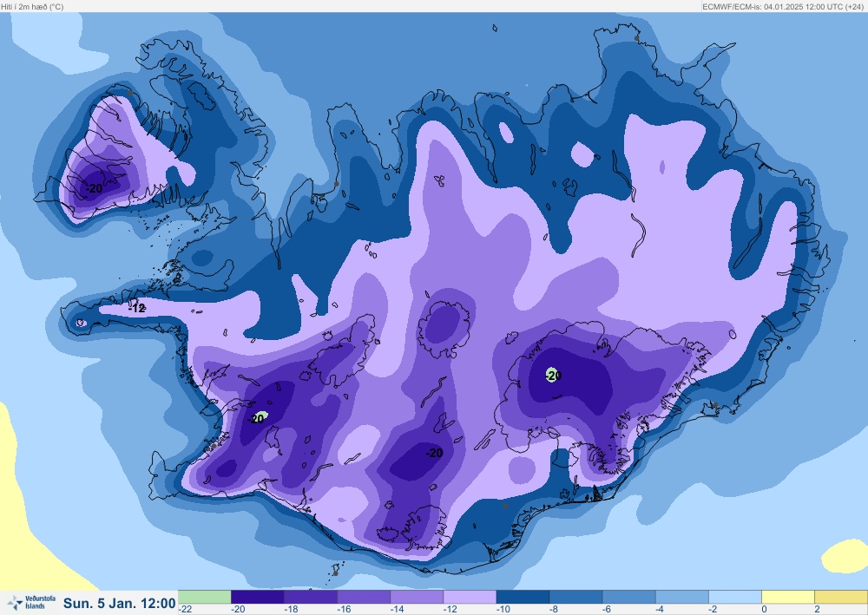This screenshot has height=615, width=868.
Task: Choose the -2 to 0 pale blue legend swatch
Action: point(736,597)
